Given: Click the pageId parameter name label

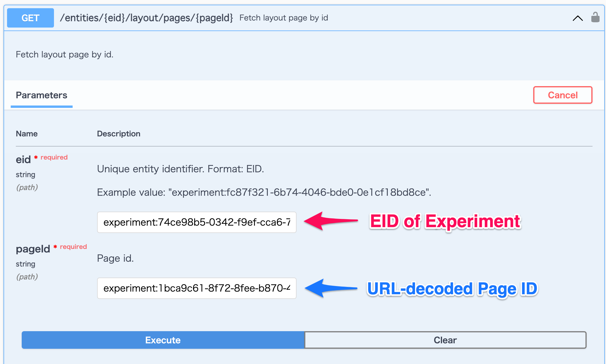Looking at the screenshot, I should tap(33, 249).
